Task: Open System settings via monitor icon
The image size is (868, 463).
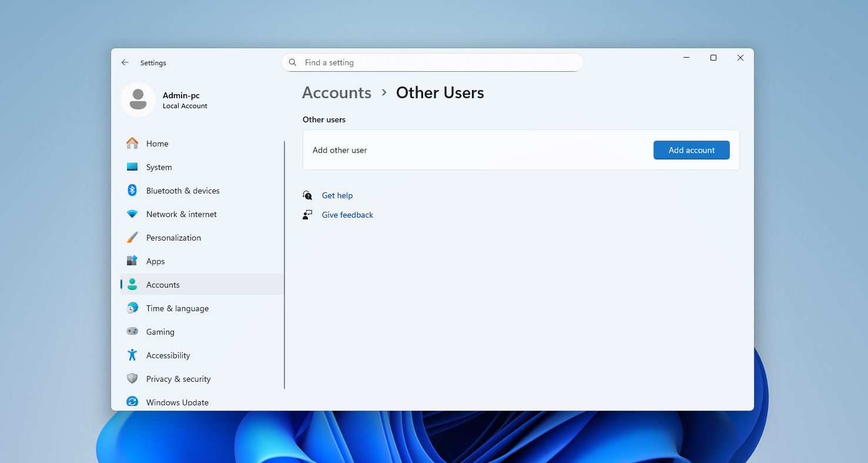Action: 132,167
